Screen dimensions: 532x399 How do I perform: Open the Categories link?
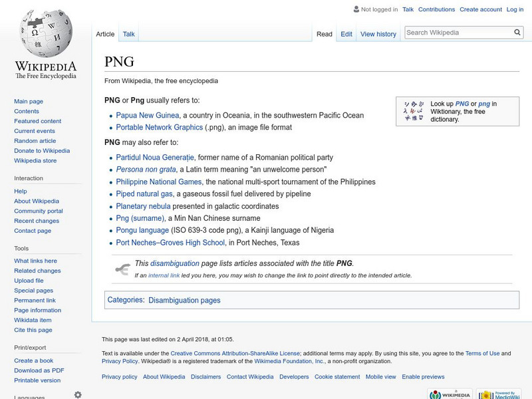(x=125, y=300)
